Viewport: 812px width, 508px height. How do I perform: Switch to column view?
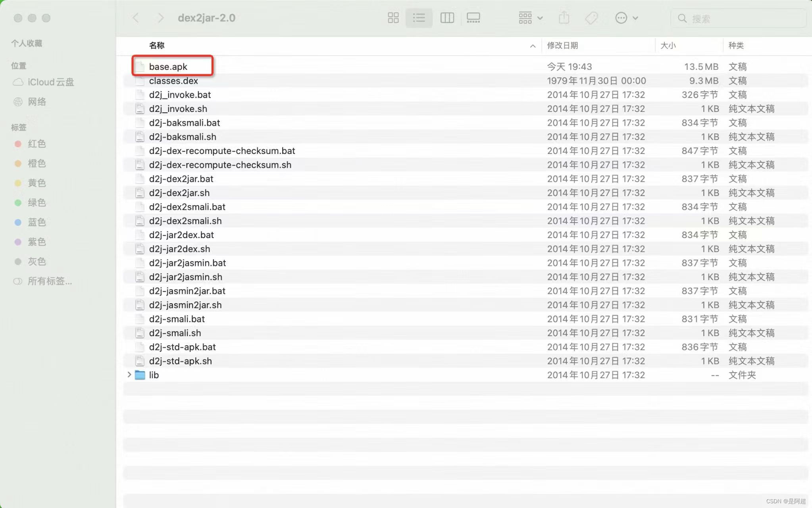447,18
